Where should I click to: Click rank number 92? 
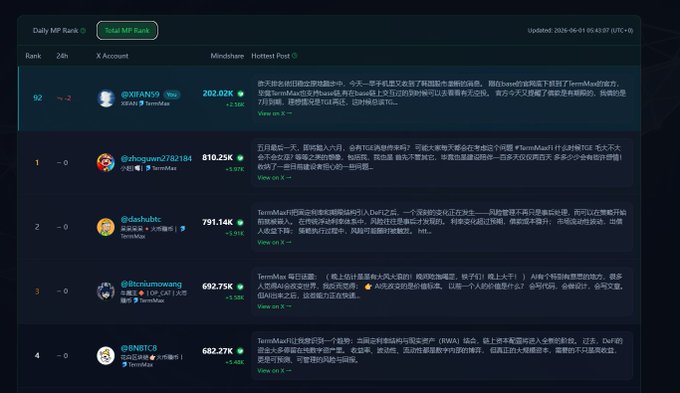(x=38, y=98)
